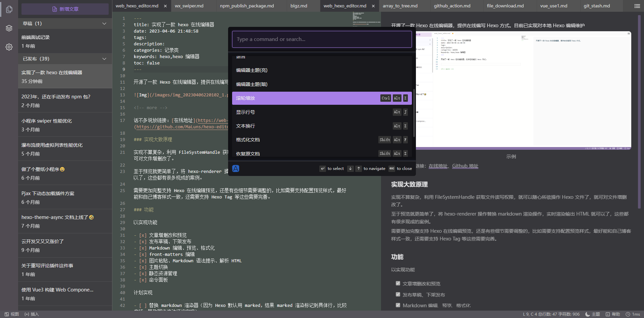Focus the command search input

(322, 39)
